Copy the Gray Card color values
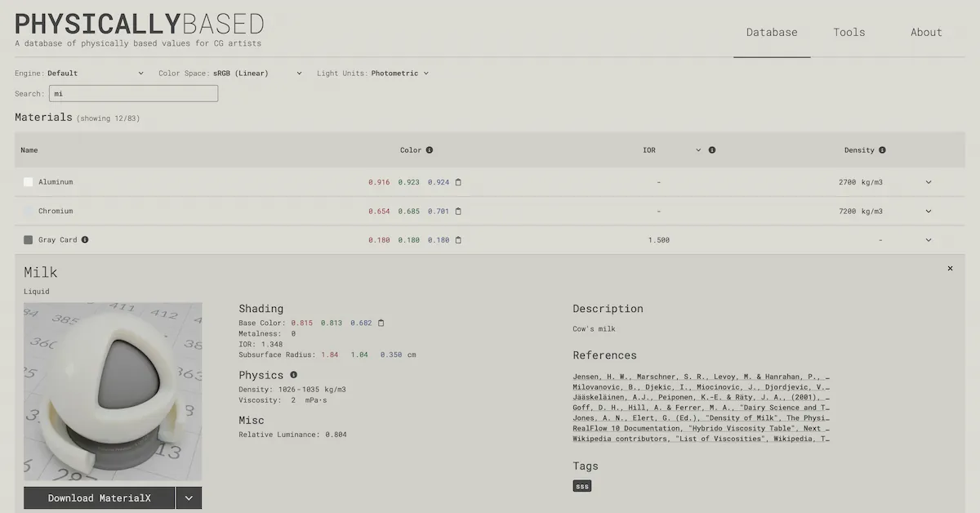Image resolution: width=980 pixels, height=513 pixels. pyautogui.click(x=457, y=239)
